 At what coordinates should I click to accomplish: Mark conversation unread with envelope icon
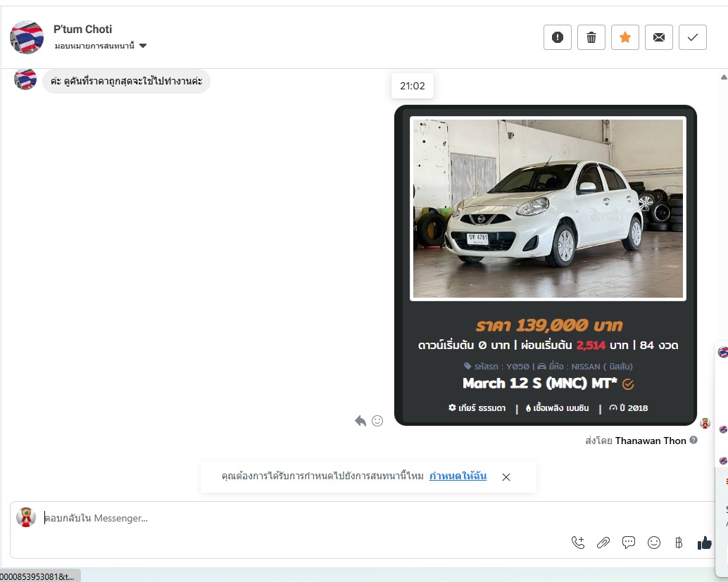(x=659, y=37)
